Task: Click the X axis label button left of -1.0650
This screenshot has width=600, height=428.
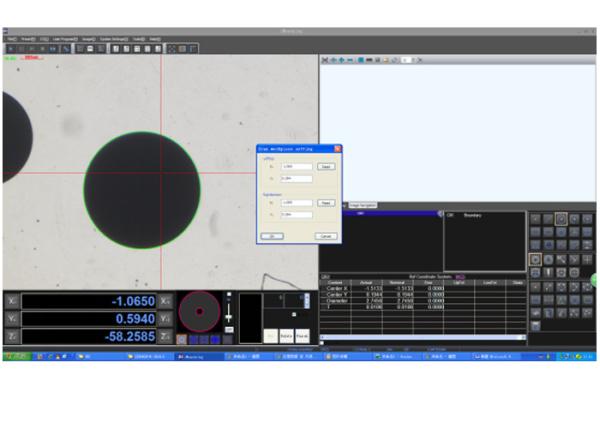Action: click(x=12, y=301)
